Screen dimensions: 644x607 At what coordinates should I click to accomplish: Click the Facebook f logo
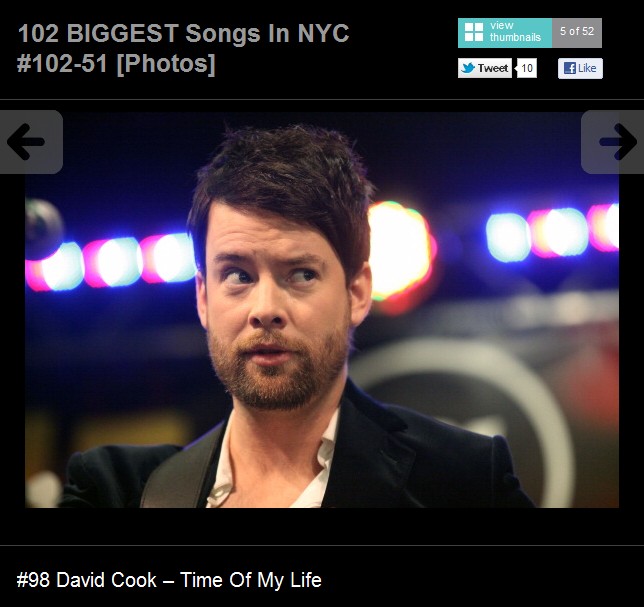click(570, 68)
